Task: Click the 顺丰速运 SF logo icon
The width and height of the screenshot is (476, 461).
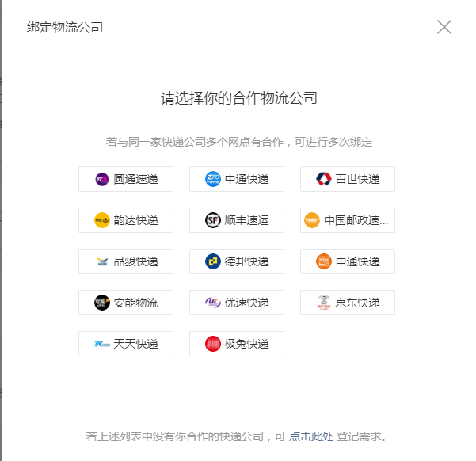Action: pyautogui.click(x=213, y=220)
